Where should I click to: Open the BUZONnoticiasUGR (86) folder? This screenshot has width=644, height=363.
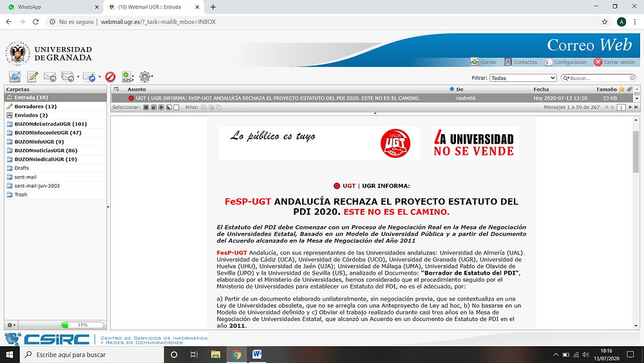tap(55, 150)
